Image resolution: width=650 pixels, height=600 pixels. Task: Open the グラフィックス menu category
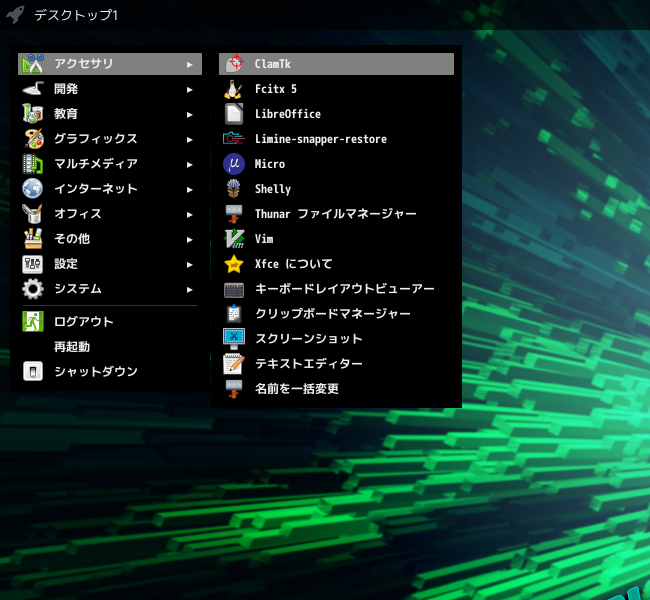[110, 138]
